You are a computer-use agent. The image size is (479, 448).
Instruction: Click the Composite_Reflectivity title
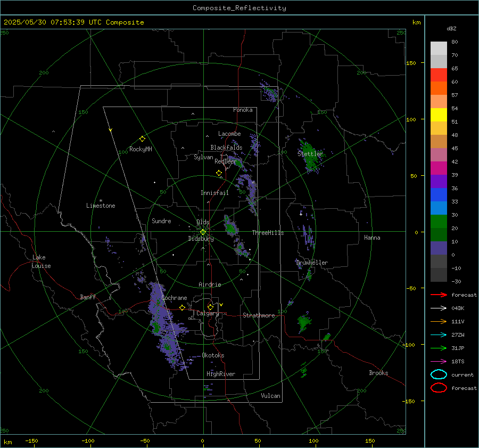240,8
